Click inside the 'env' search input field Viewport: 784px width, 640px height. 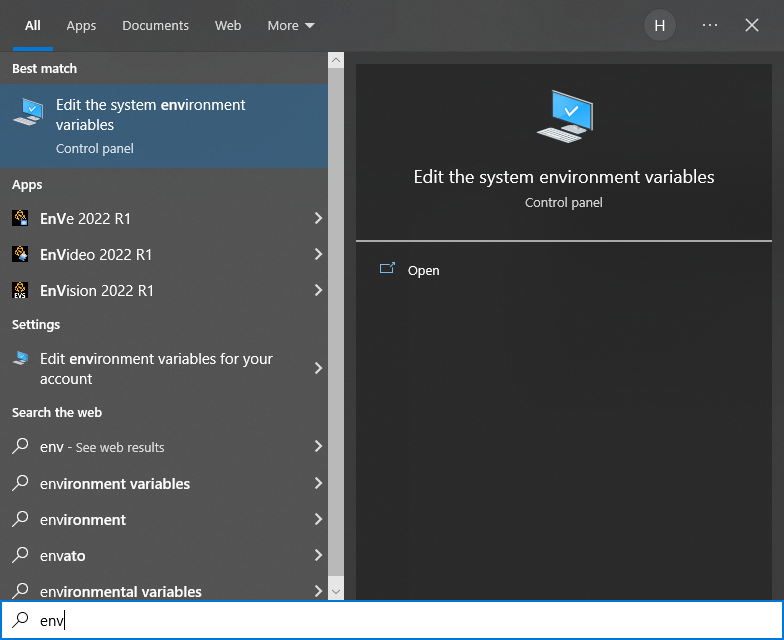tap(392, 620)
